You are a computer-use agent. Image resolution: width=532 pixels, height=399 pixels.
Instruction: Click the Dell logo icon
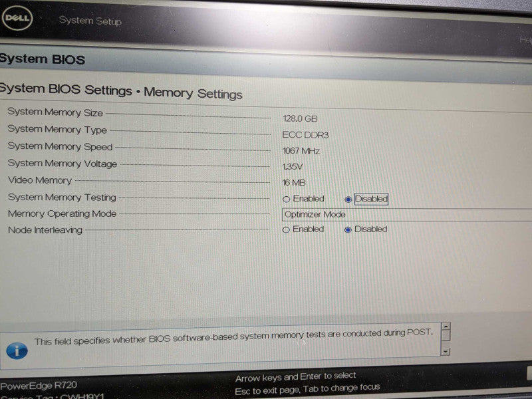point(17,18)
